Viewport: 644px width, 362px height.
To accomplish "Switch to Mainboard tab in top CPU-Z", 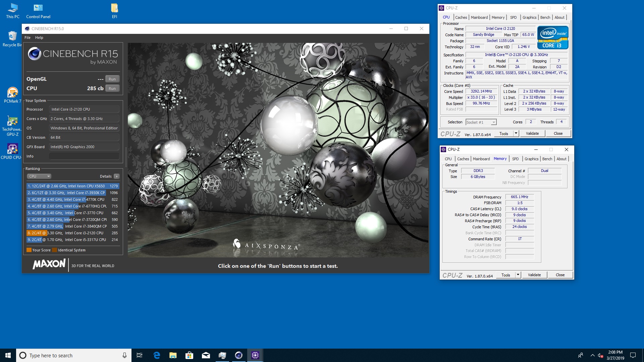I will tap(479, 17).
